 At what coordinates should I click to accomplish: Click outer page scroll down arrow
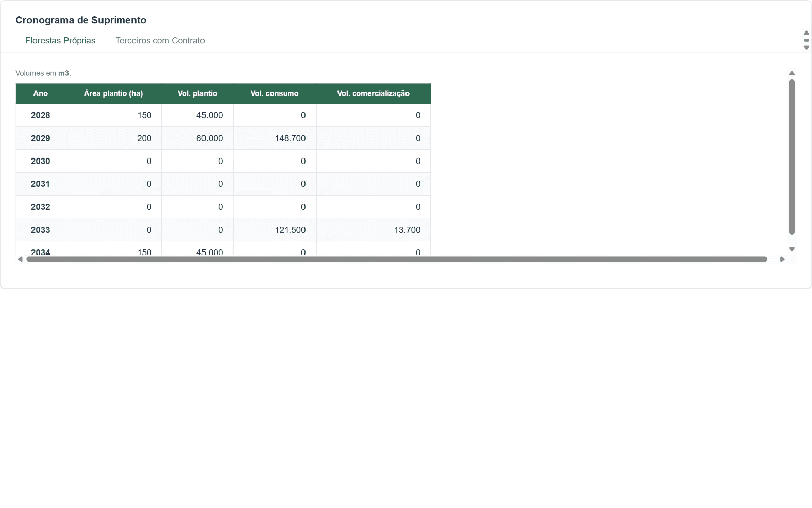point(806,48)
